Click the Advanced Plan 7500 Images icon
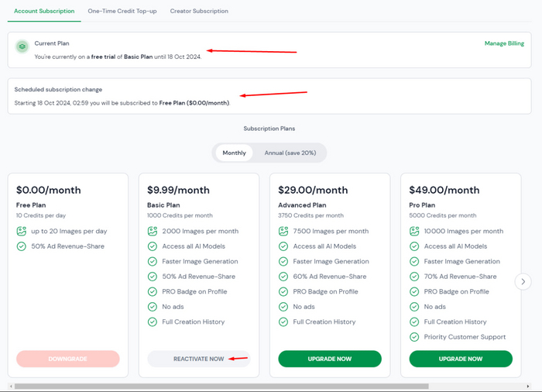 [283, 231]
